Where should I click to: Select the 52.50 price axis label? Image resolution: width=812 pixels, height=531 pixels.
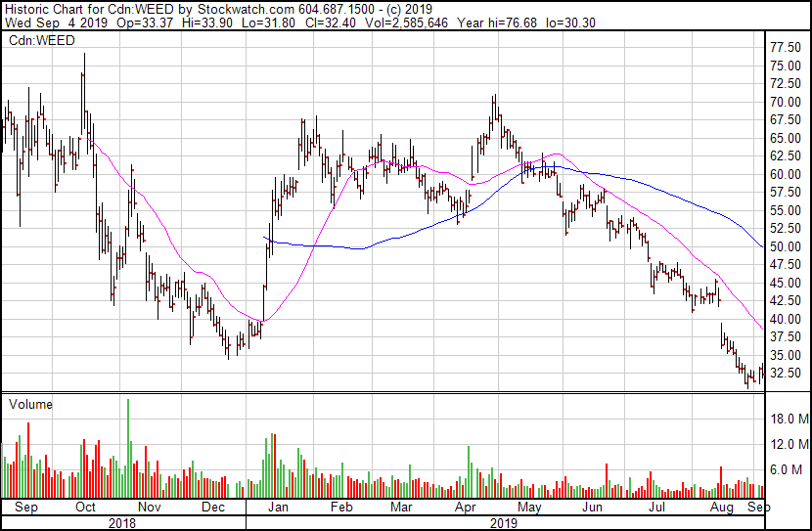786,229
